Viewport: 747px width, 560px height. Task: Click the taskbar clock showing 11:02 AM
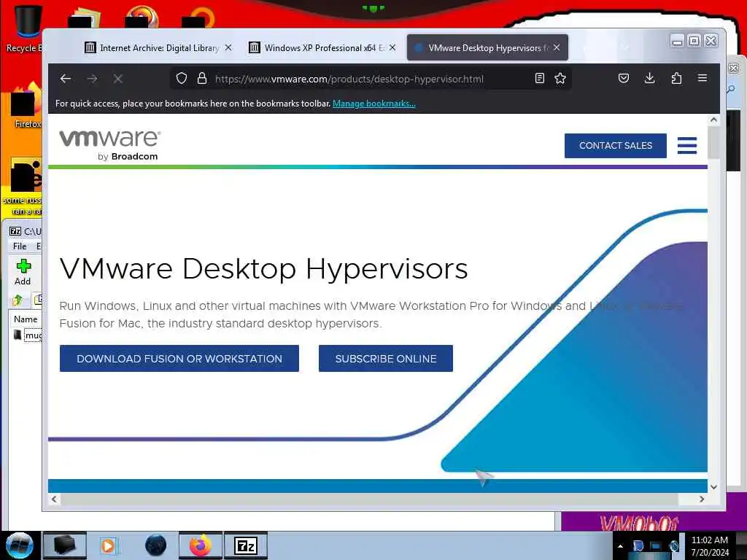[x=710, y=546]
